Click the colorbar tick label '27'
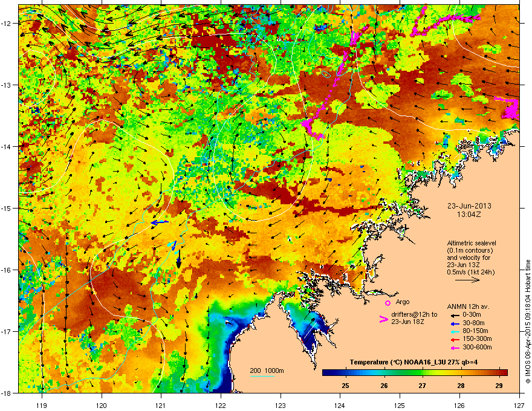 coord(423,386)
